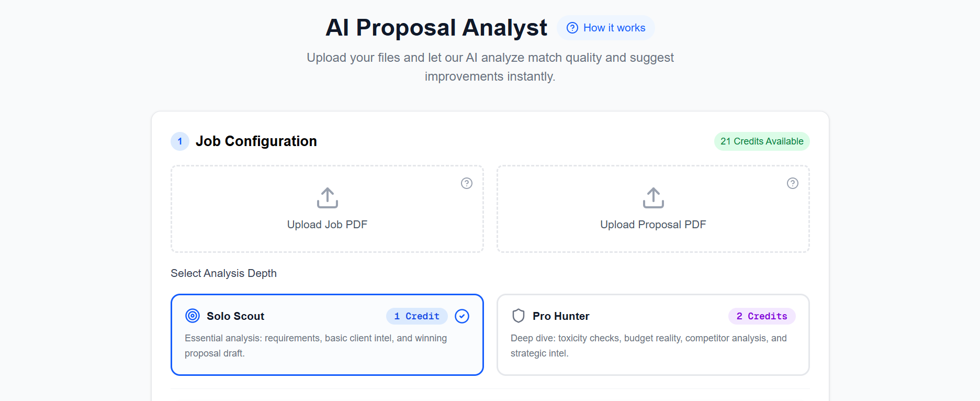Viewport: 980px width, 401px height.
Task: Click the upload icon in Upload Proposal PDF zone
Action: [652, 198]
